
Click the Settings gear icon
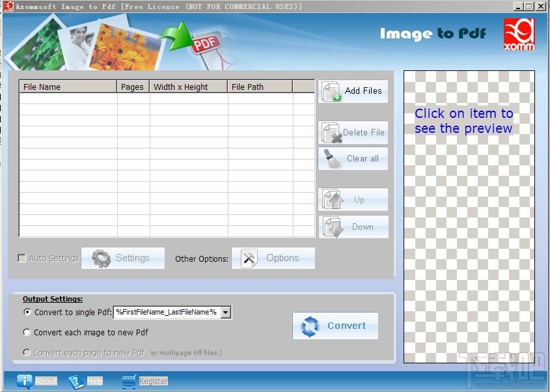coord(101,259)
